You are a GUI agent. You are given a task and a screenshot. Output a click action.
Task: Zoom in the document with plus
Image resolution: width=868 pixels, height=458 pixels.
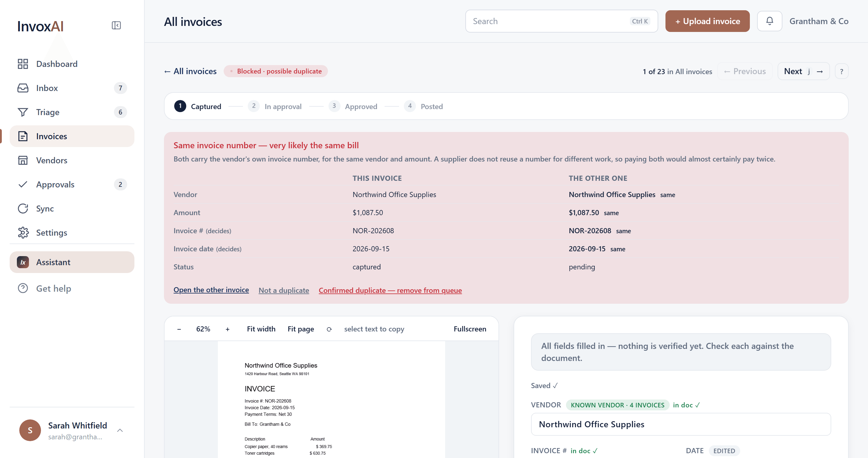[228, 329]
